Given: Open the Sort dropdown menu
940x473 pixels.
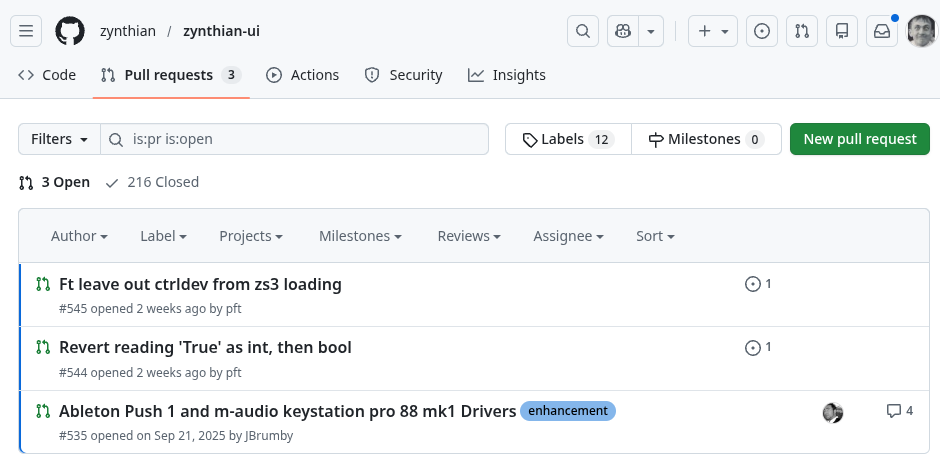Looking at the screenshot, I should (x=655, y=236).
